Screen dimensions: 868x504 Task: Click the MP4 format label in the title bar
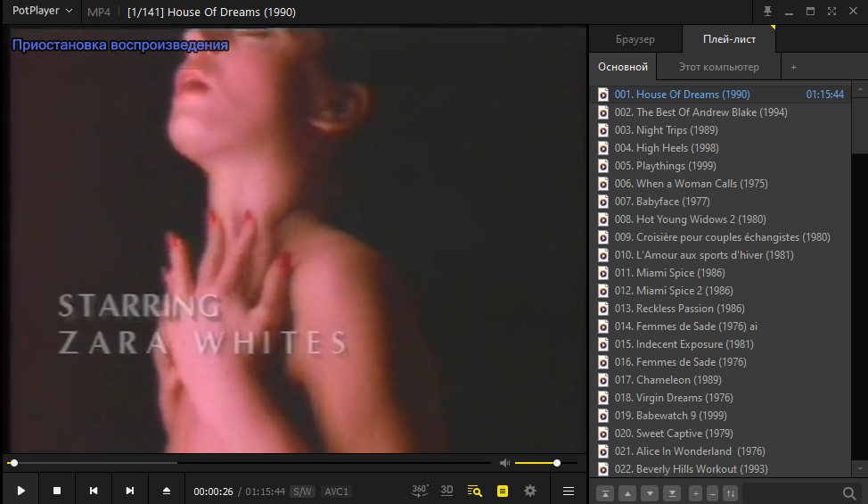[99, 12]
